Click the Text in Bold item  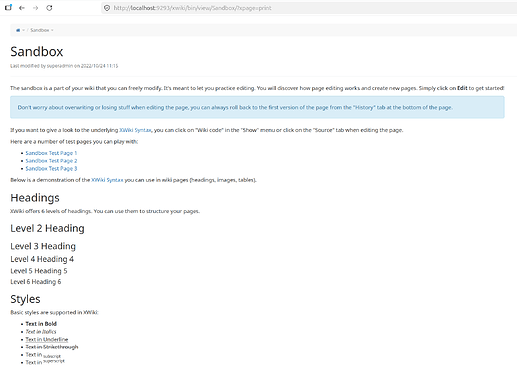(x=41, y=324)
